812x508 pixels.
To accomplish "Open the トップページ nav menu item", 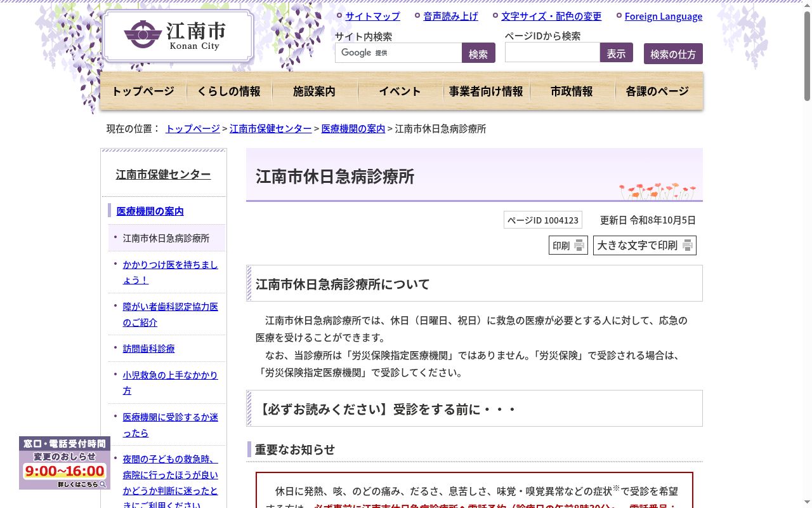I will (143, 91).
